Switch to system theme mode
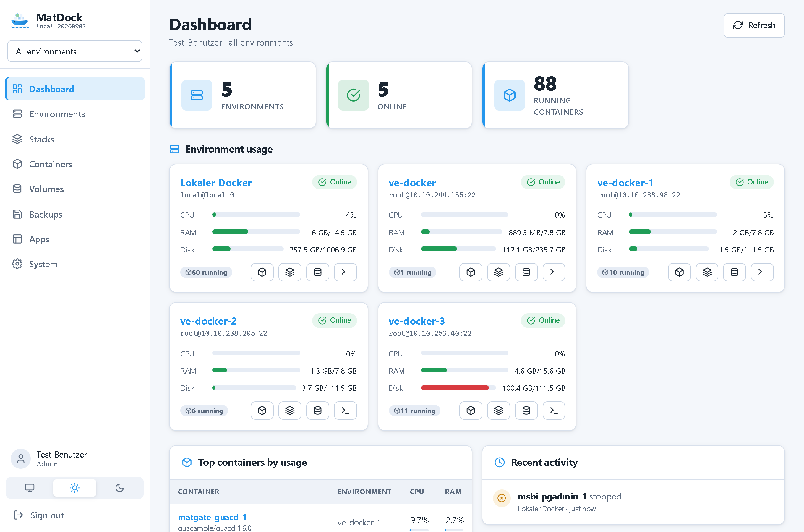The width and height of the screenshot is (804, 532). coord(30,488)
